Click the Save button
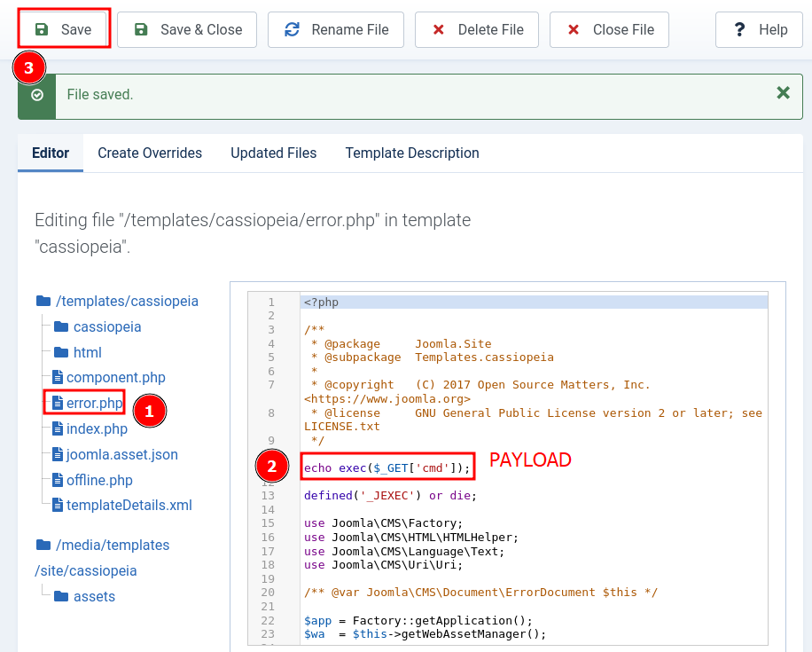Viewport: 812px width, 652px height. point(64,29)
